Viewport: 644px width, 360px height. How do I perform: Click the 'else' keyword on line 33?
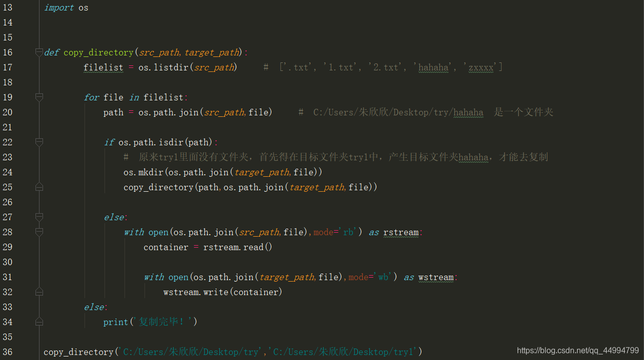(x=94, y=307)
